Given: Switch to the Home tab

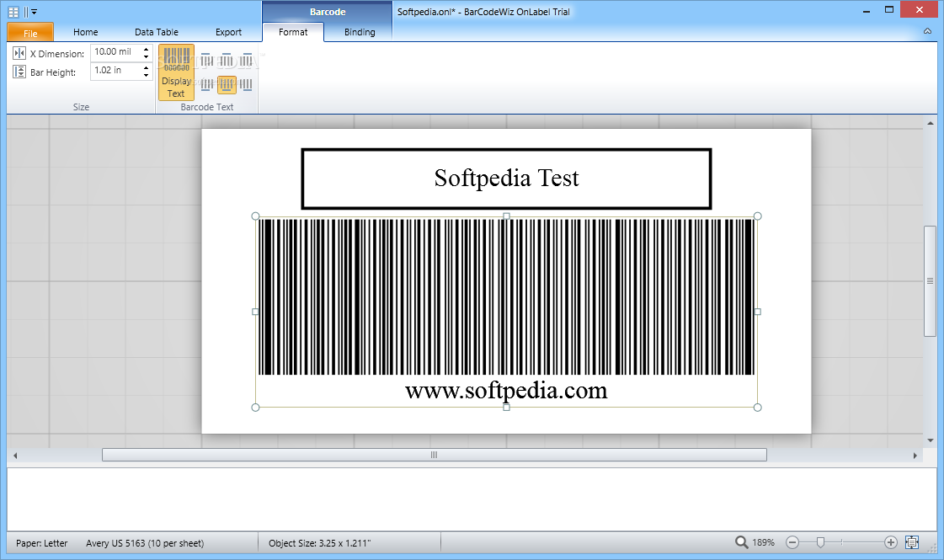Looking at the screenshot, I should point(86,32).
